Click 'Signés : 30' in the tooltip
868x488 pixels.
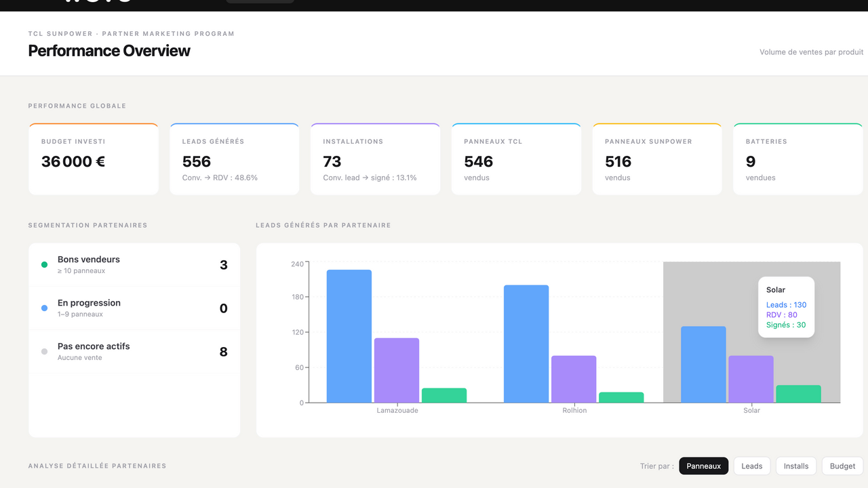tap(786, 325)
